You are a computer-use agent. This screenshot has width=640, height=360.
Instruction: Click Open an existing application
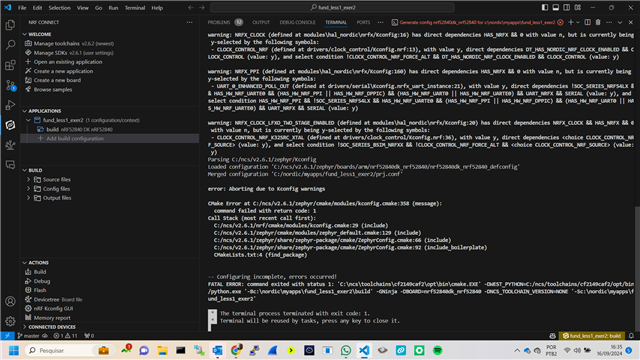(x=68, y=62)
